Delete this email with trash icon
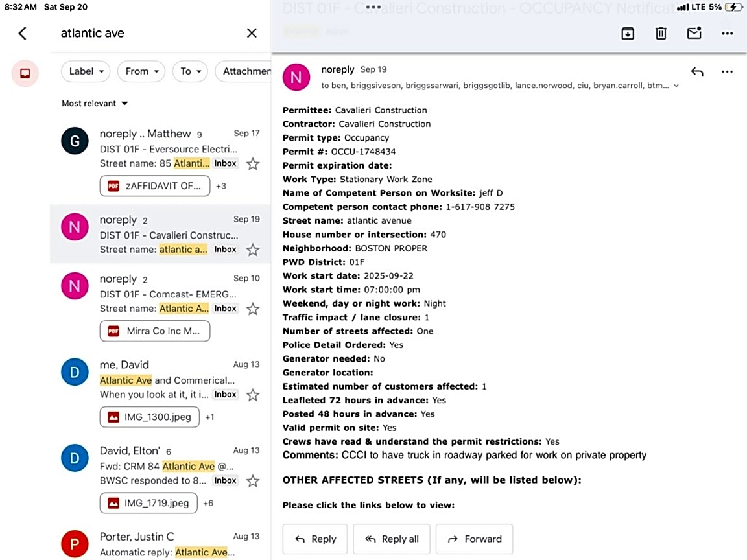 [x=661, y=33]
